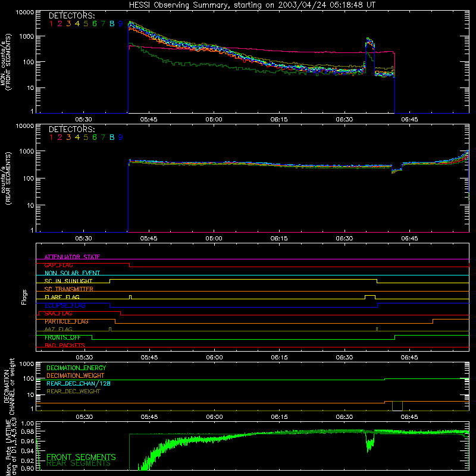The height and width of the screenshot is (476, 476).
Task: Click the REAR_DEC_CHAN/128 legend label
Action: click(79, 384)
